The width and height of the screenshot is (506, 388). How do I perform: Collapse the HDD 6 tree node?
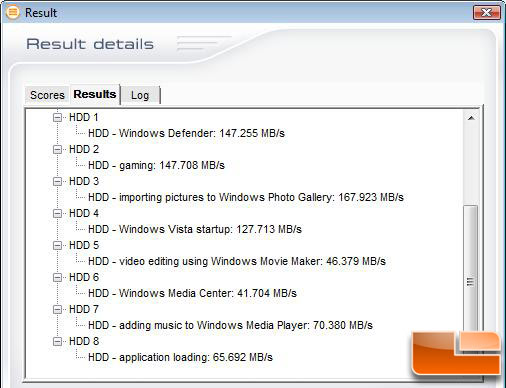(x=58, y=277)
